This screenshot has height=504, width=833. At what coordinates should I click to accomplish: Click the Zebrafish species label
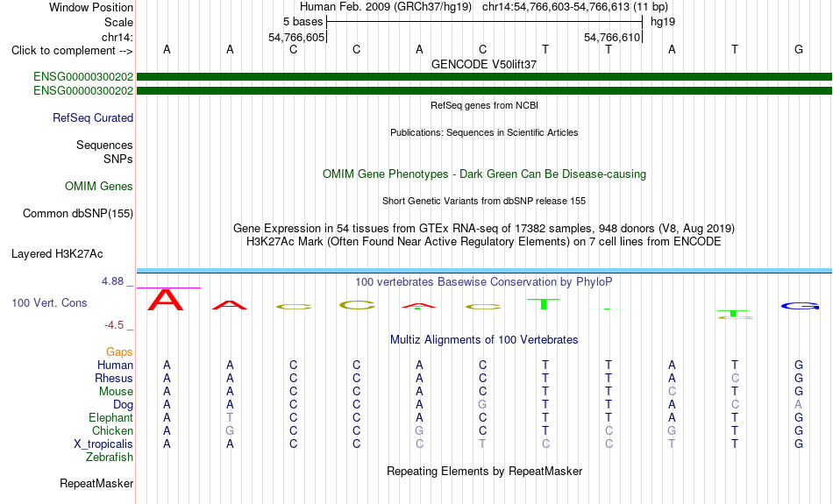[x=110, y=458]
